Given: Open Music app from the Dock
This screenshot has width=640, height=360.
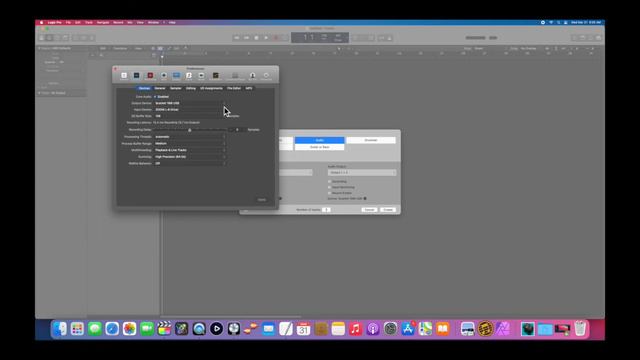Looking at the screenshot, I should pyautogui.click(x=356, y=329).
